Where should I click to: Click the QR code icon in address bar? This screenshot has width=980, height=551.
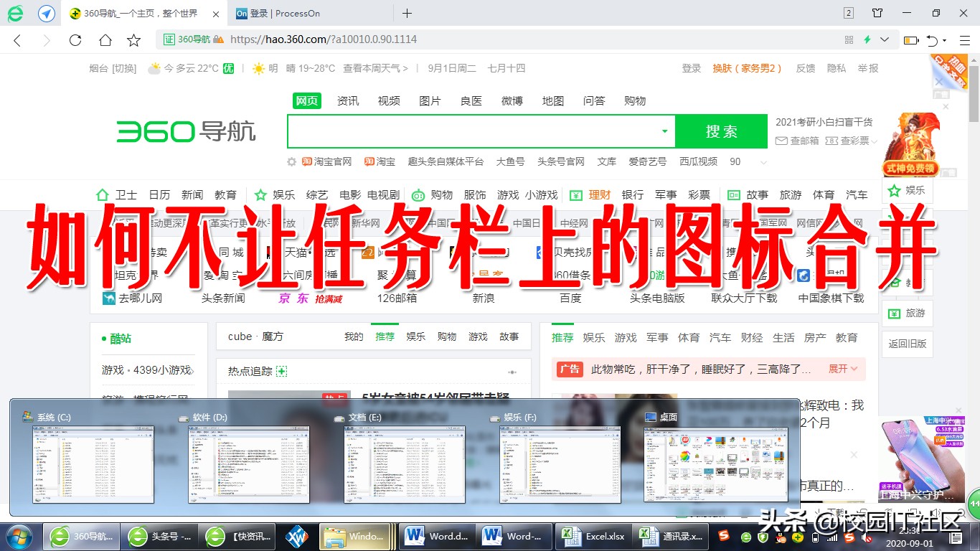pyautogui.click(x=849, y=39)
